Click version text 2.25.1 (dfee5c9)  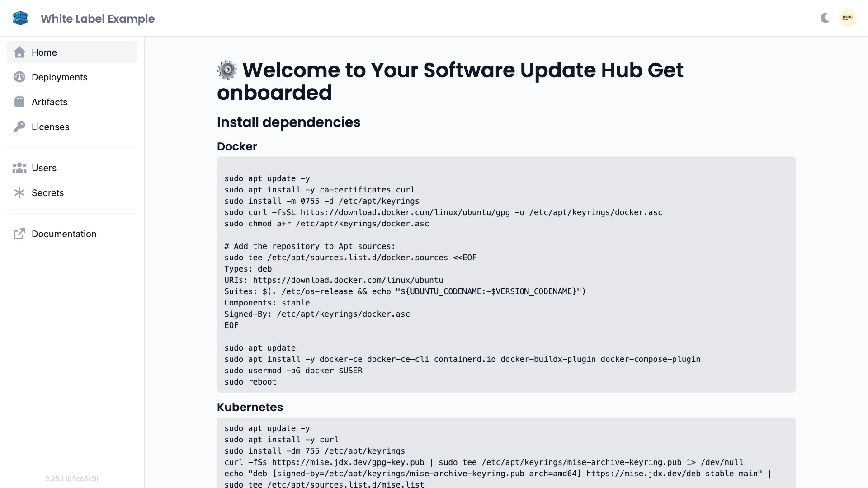coord(72,479)
